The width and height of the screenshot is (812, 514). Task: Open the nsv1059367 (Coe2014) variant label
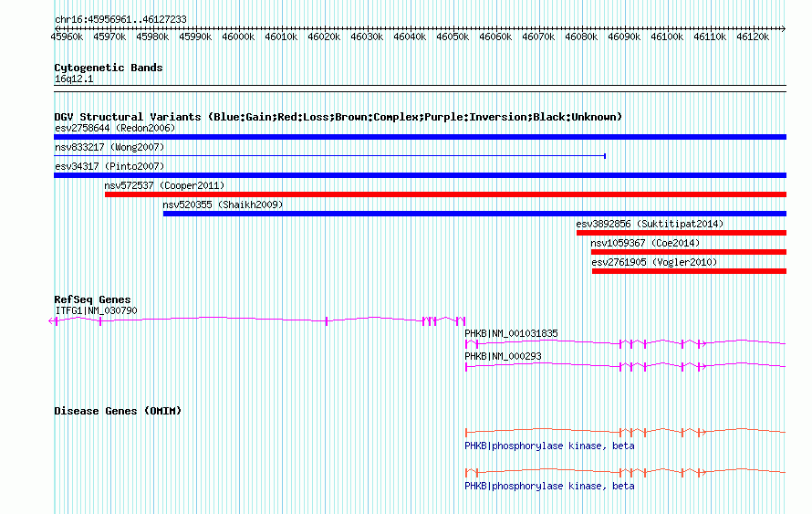[x=645, y=243]
